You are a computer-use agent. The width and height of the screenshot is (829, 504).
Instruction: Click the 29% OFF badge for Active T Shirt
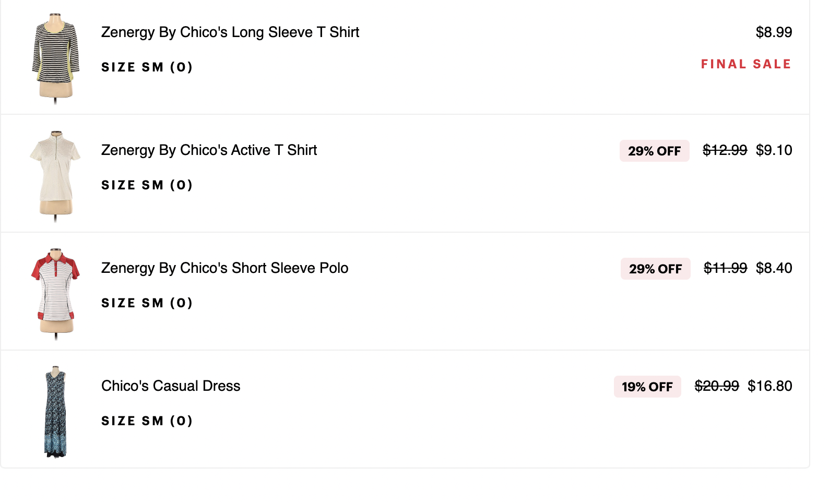tap(654, 151)
